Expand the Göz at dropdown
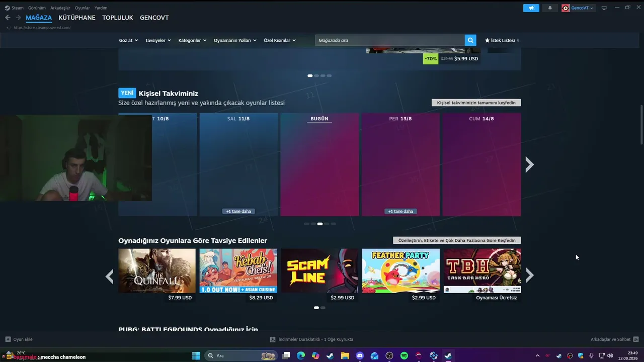 [x=128, y=40]
